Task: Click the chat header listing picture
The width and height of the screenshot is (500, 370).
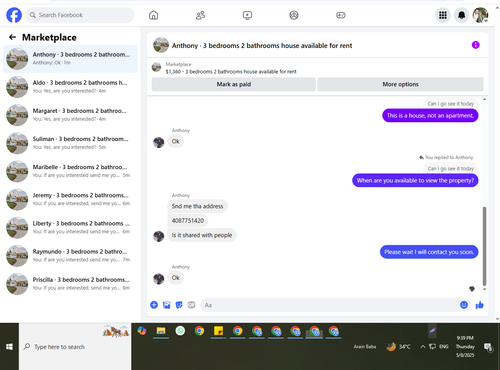Action: 161,45
